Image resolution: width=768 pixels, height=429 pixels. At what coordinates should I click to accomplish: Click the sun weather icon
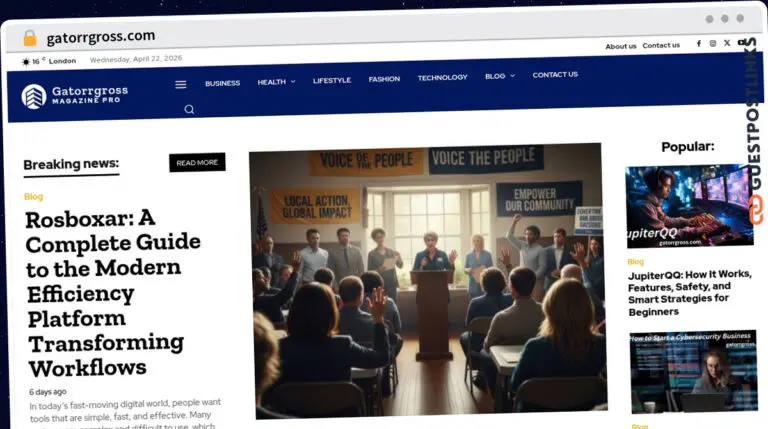click(x=25, y=61)
